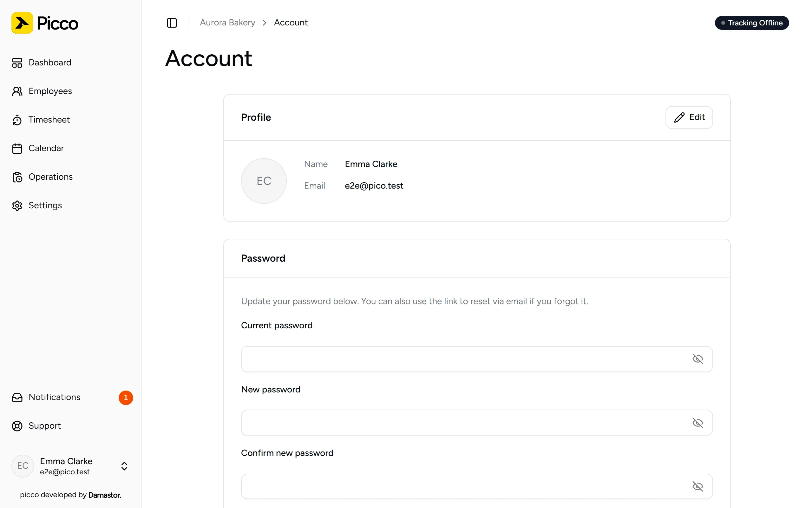Click the orange notification count badge
This screenshot has height=508, width=812.
coord(126,398)
